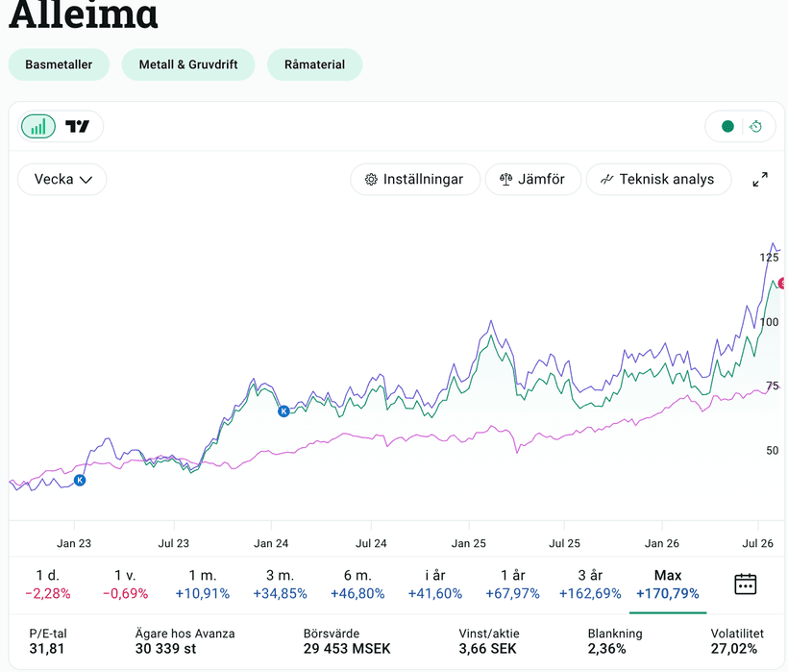
Task: Click the Jul 23 axis label
Action: click(x=173, y=543)
